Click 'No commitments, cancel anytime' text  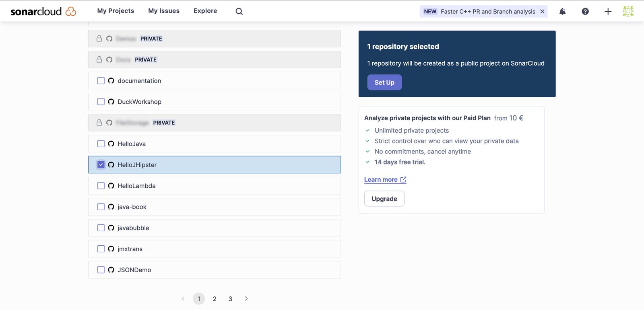point(423,152)
